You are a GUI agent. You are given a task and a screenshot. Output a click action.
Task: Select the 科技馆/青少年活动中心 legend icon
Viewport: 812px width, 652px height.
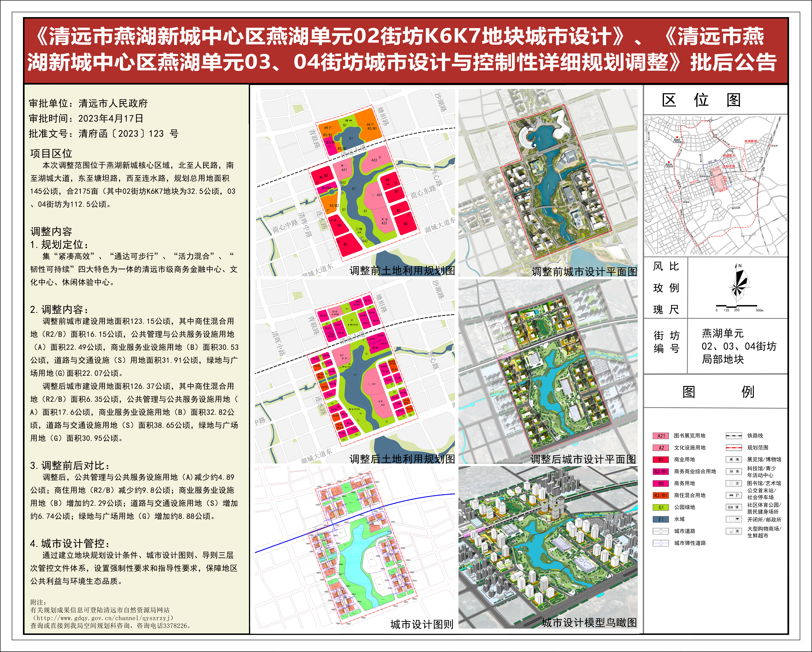[x=734, y=471]
